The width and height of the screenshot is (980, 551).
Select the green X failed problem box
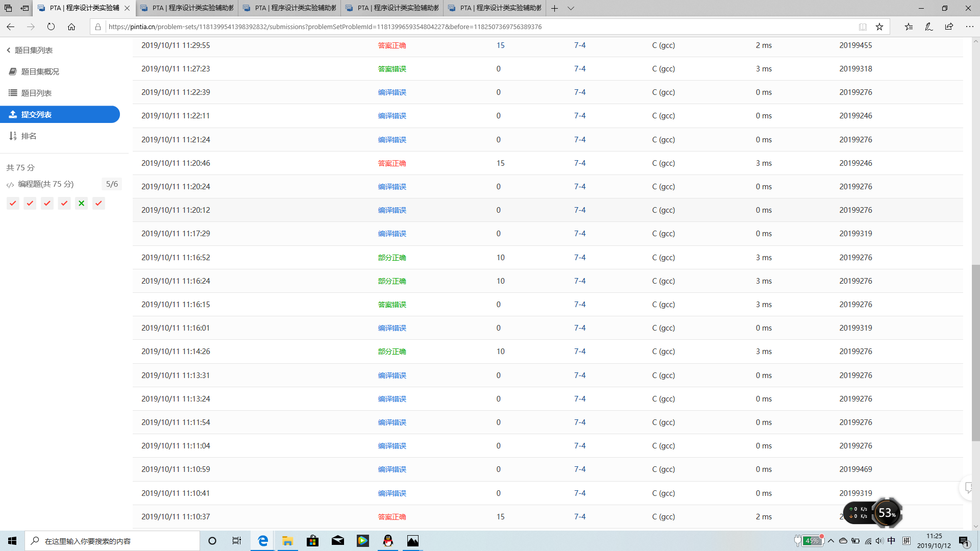pyautogui.click(x=81, y=203)
